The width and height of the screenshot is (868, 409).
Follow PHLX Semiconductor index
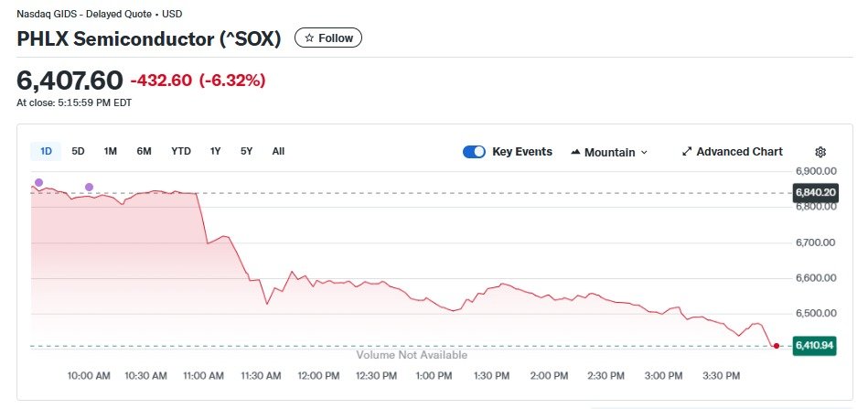[328, 38]
